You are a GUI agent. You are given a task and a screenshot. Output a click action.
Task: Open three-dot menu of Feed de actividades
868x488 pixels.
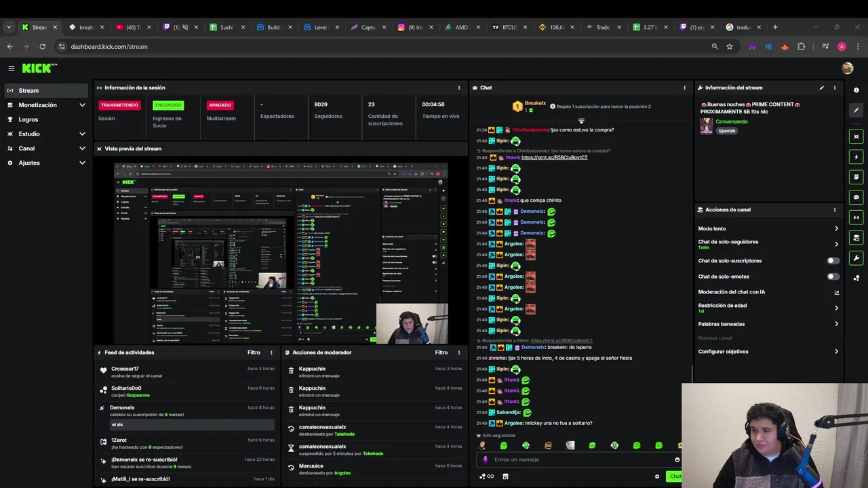point(271,352)
